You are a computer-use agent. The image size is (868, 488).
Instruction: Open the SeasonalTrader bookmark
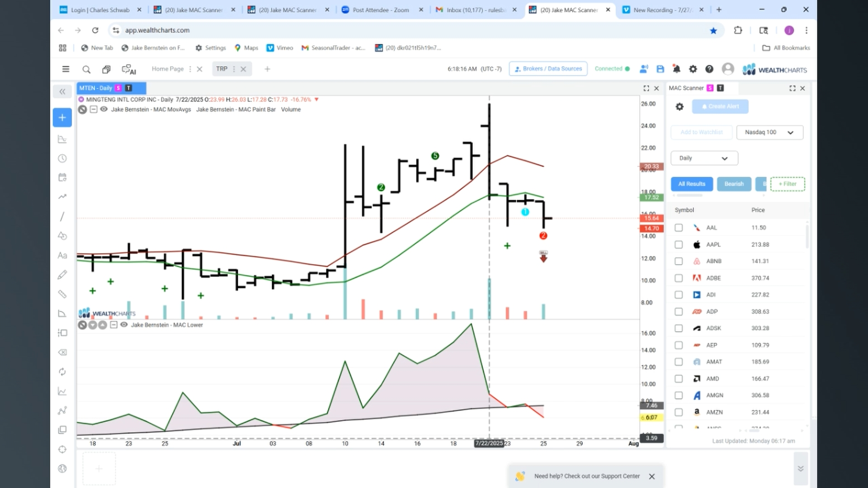[x=334, y=48]
